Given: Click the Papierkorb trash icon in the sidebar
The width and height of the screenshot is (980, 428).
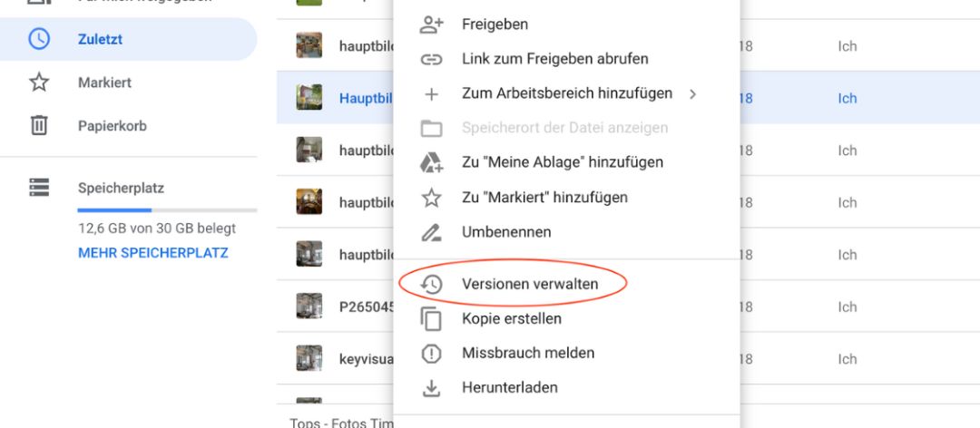Looking at the screenshot, I should coord(39,125).
